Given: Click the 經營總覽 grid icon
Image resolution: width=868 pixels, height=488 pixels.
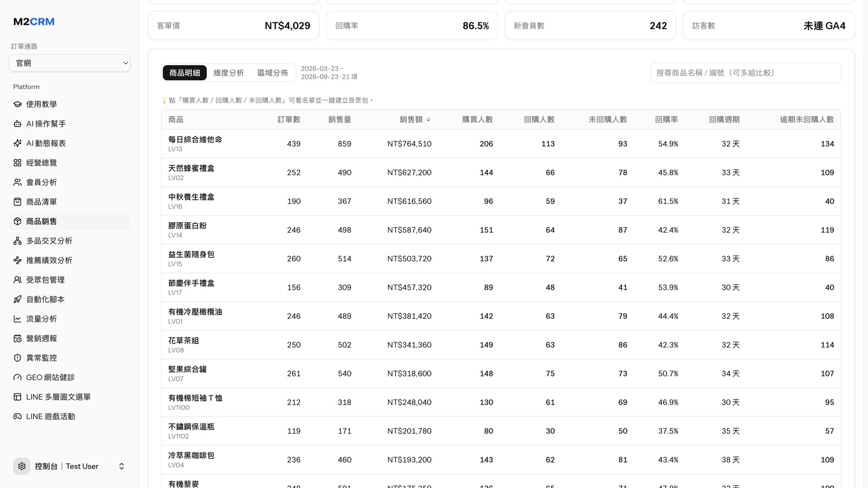Looking at the screenshot, I should (17, 163).
